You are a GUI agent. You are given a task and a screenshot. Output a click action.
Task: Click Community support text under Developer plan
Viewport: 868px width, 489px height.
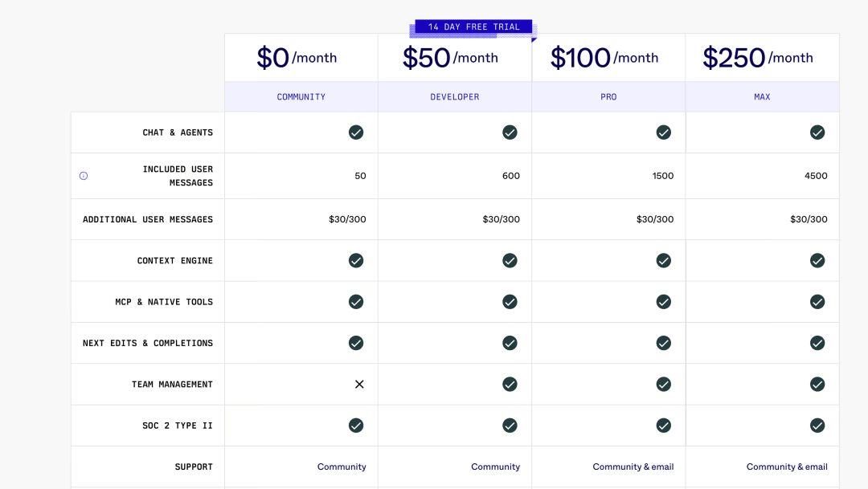(x=496, y=467)
